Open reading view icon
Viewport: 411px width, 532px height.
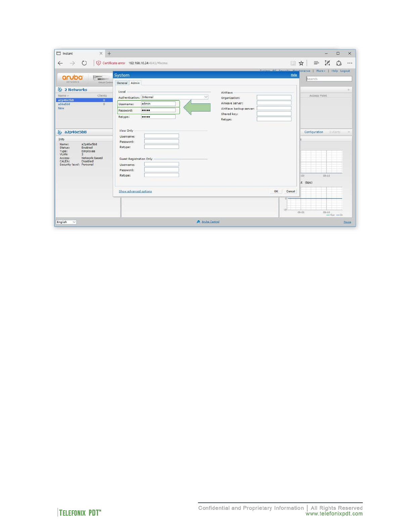(x=293, y=63)
